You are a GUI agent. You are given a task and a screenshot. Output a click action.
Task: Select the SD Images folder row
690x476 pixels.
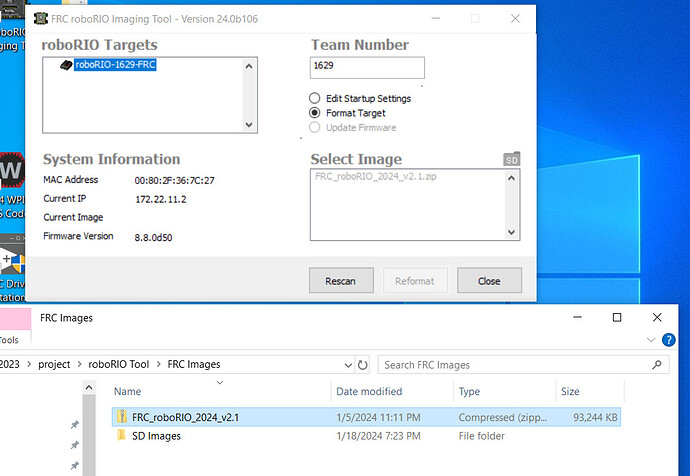pyautogui.click(x=366, y=436)
